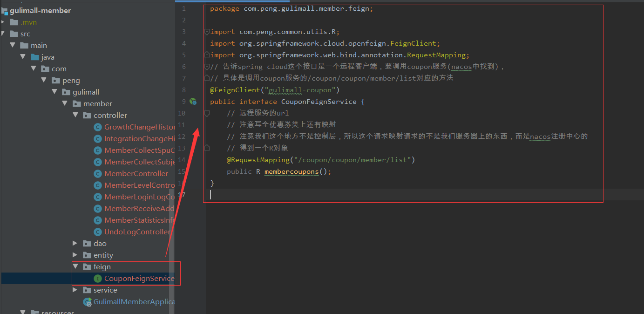644x314 pixels.
Task: Click the membercoupons method name
Action: (x=291, y=171)
